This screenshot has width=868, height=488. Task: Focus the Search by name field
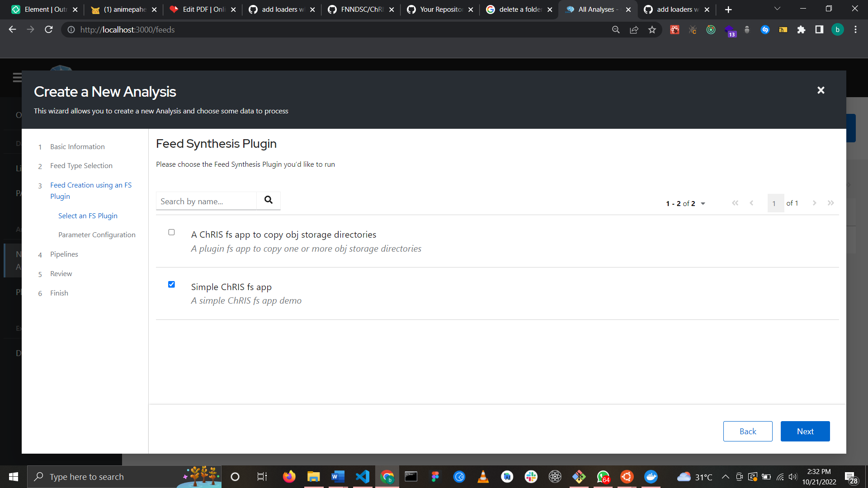[206, 202]
